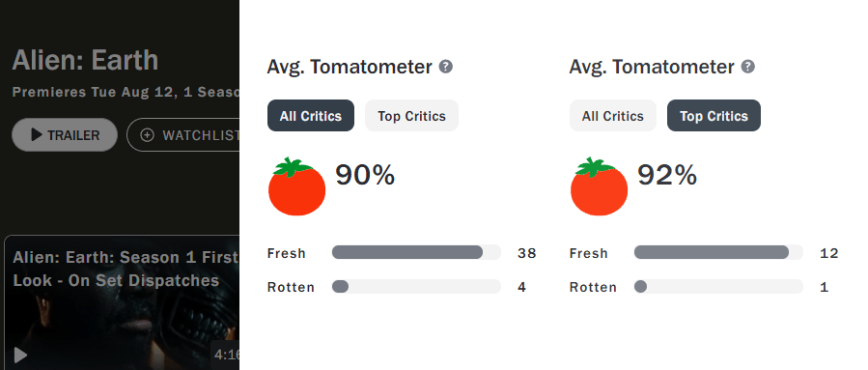
Task: Click the Alien: Earth title heading
Action: pyautogui.click(x=85, y=60)
